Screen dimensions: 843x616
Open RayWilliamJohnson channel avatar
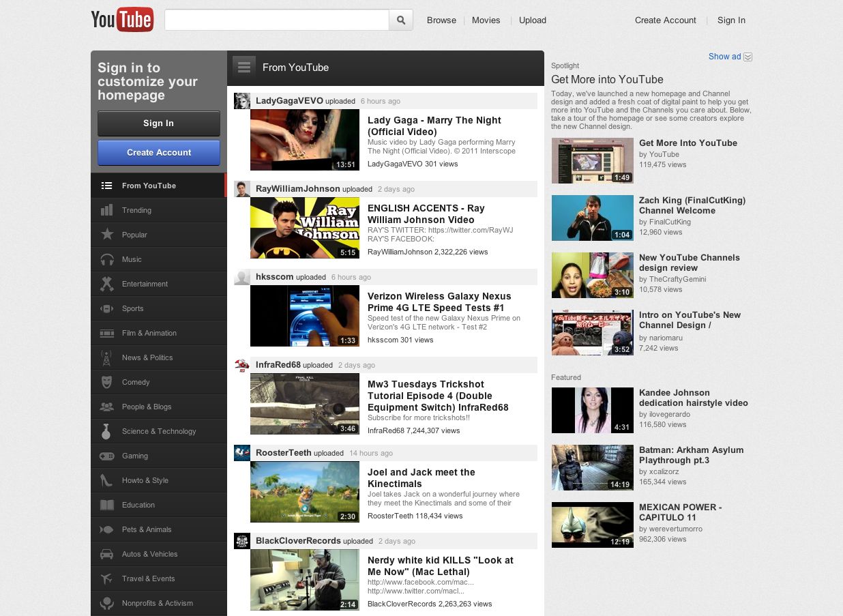point(242,189)
